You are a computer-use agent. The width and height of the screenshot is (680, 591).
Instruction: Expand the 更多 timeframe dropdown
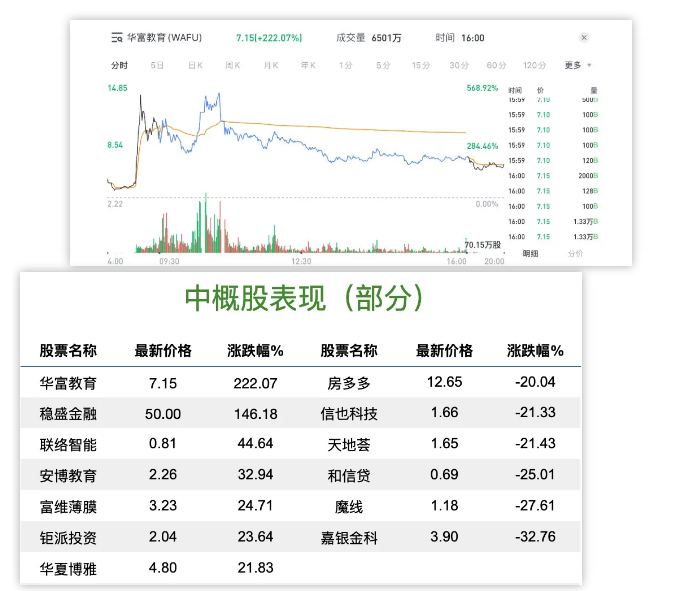coord(578,66)
